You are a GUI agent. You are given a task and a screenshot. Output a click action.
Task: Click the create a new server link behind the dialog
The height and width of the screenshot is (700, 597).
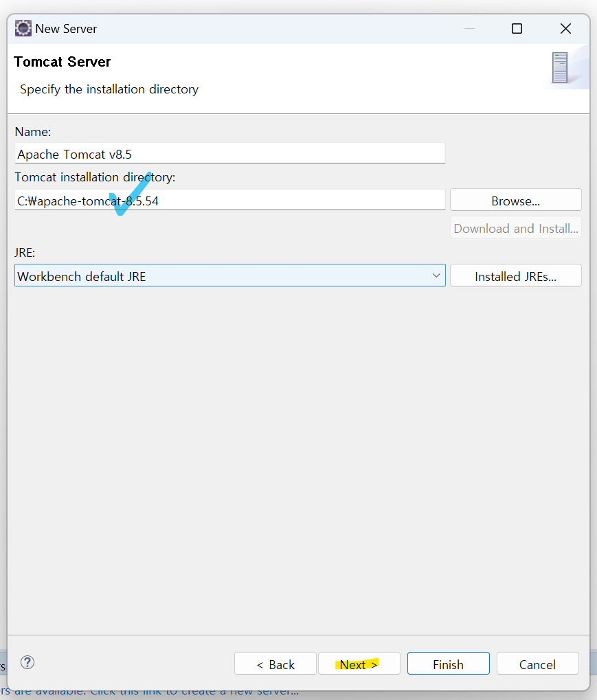click(x=150, y=693)
